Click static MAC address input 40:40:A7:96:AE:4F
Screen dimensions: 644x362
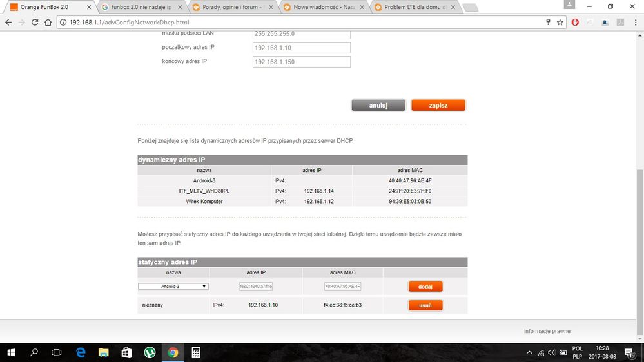[x=342, y=287]
